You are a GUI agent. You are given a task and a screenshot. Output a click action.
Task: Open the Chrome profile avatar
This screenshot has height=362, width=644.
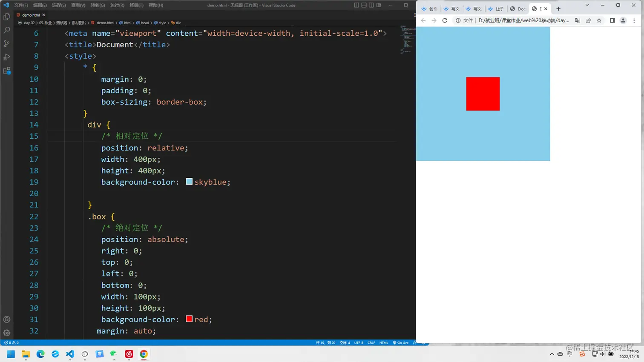pyautogui.click(x=623, y=20)
